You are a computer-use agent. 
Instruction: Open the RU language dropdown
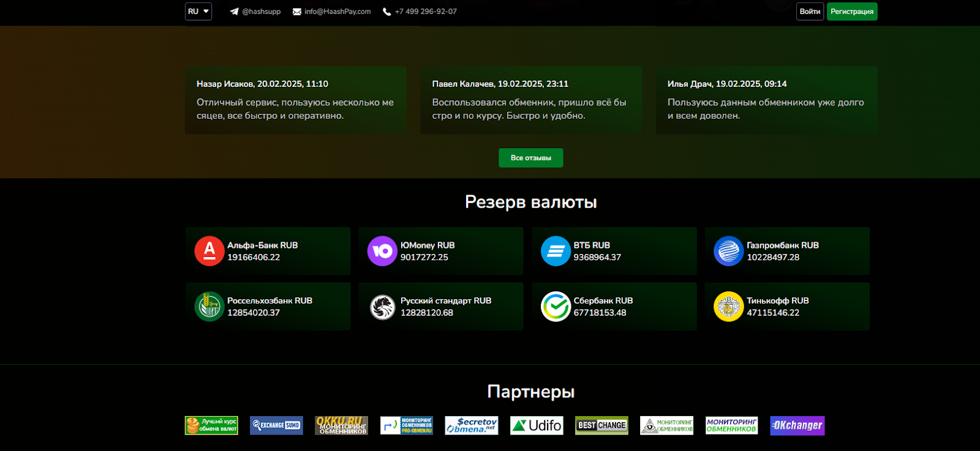click(x=198, y=12)
